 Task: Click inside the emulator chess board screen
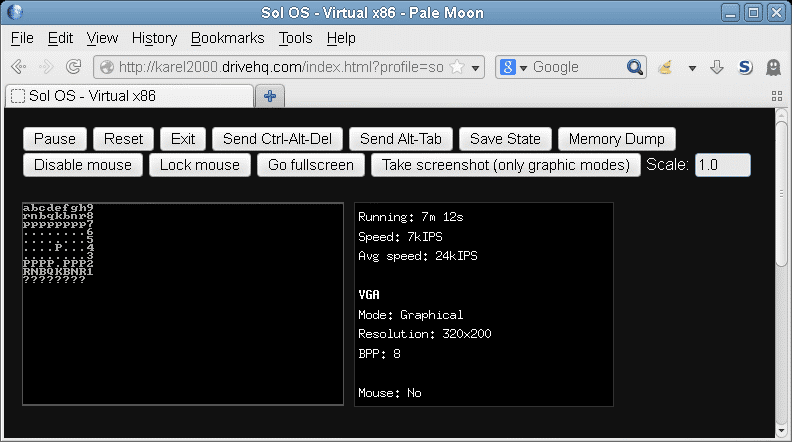click(x=183, y=304)
